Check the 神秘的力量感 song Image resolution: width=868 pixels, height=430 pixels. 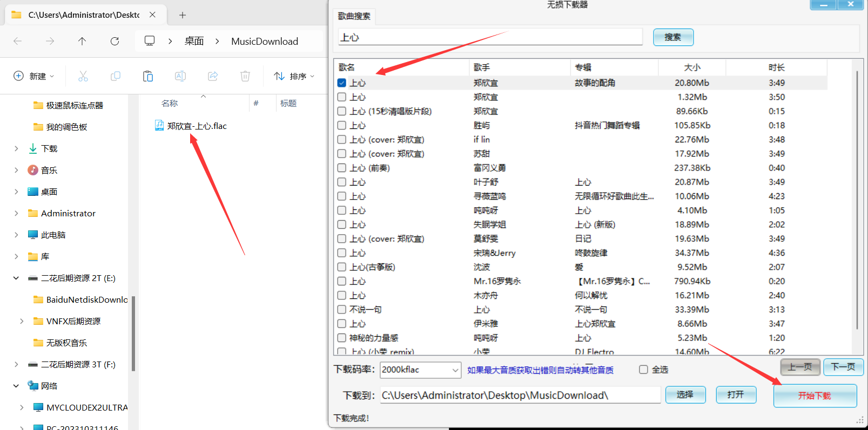(341, 338)
